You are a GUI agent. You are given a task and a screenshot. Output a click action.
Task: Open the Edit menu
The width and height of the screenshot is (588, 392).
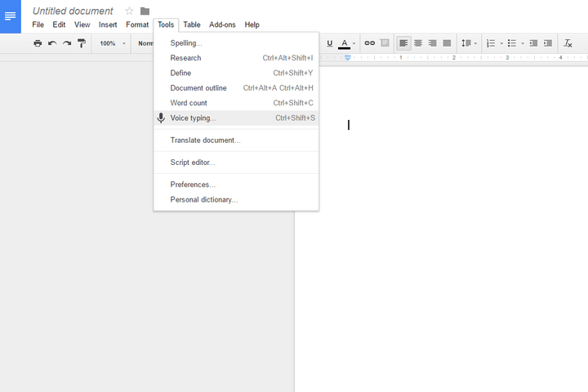(59, 24)
